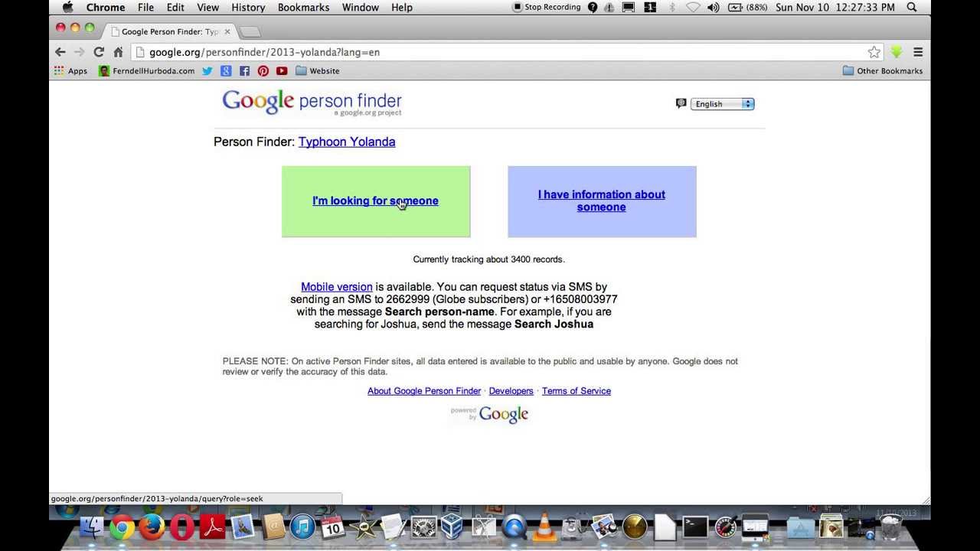This screenshot has height=551, width=980.
Task: Reload the Person Finder page
Action: coord(99,52)
